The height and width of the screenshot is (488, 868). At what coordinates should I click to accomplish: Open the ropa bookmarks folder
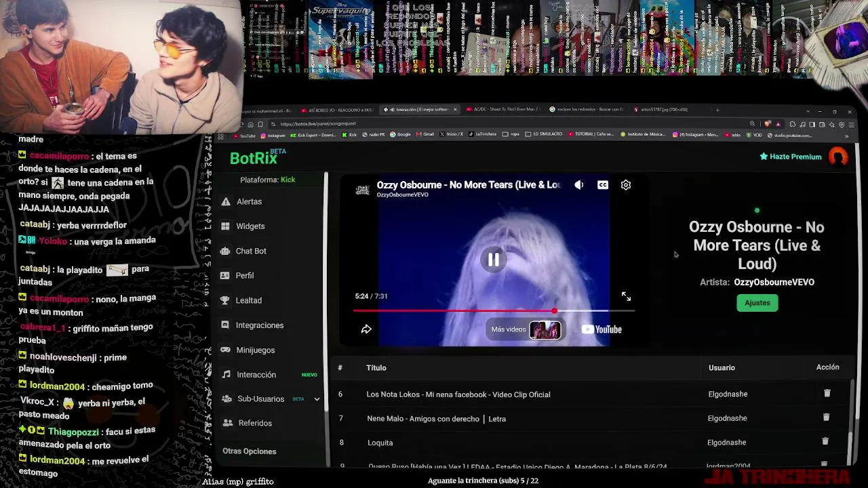pos(511,134)
